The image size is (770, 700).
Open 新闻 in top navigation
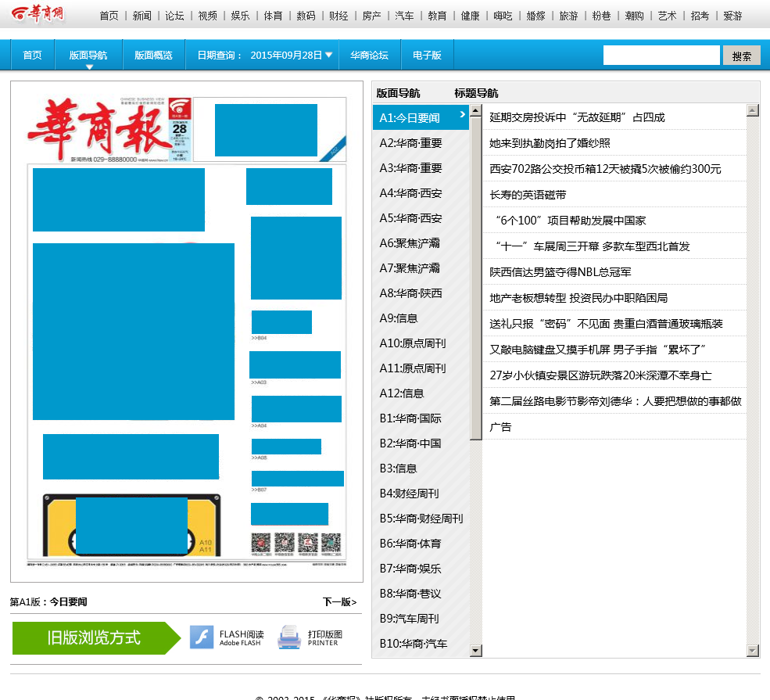[142, 16]
